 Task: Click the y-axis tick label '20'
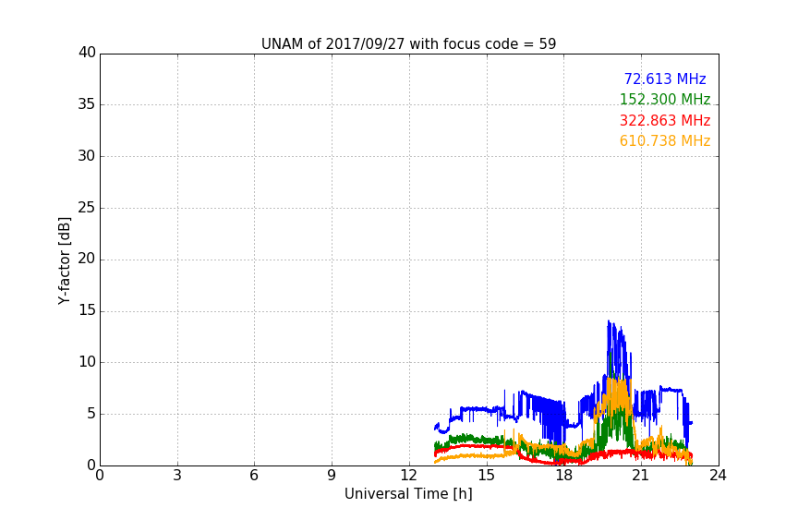87,260
